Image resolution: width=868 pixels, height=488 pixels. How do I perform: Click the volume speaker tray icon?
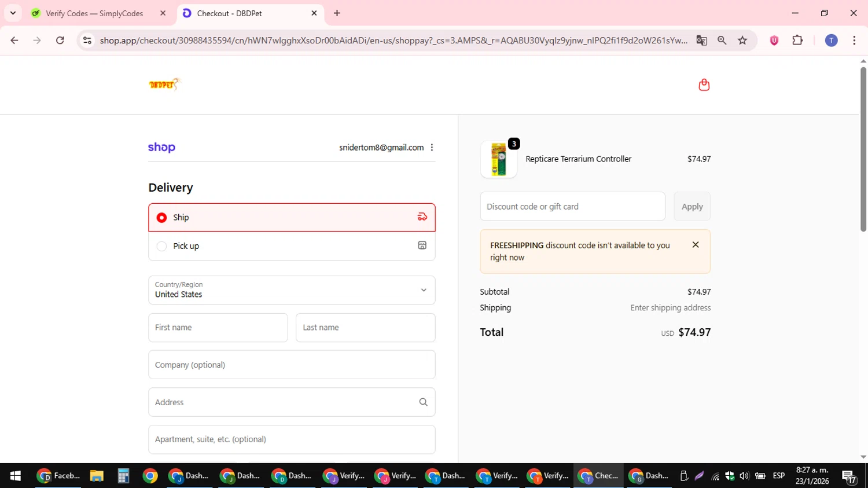[x=744, y=476]
